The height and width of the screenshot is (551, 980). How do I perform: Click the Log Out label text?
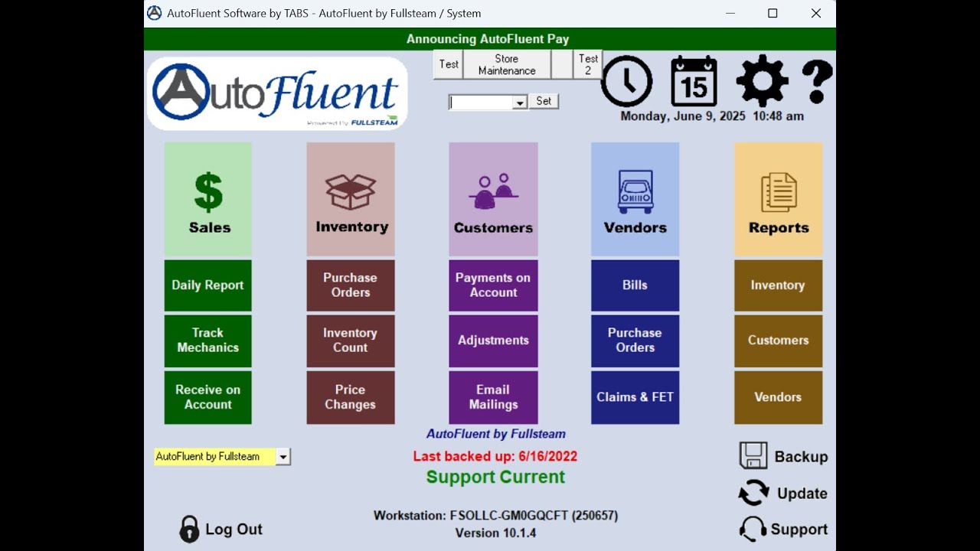[x=234, y=530]
